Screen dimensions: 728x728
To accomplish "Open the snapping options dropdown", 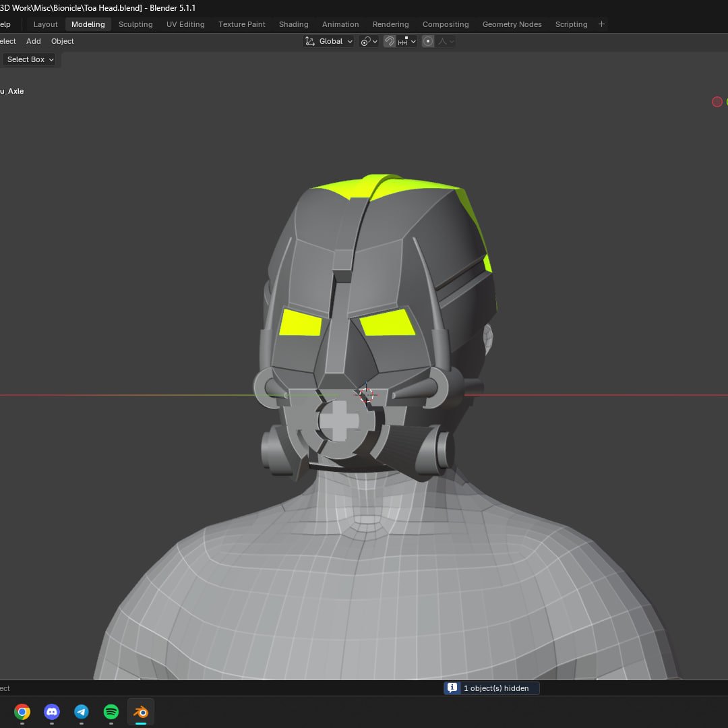I will [406, 41].
